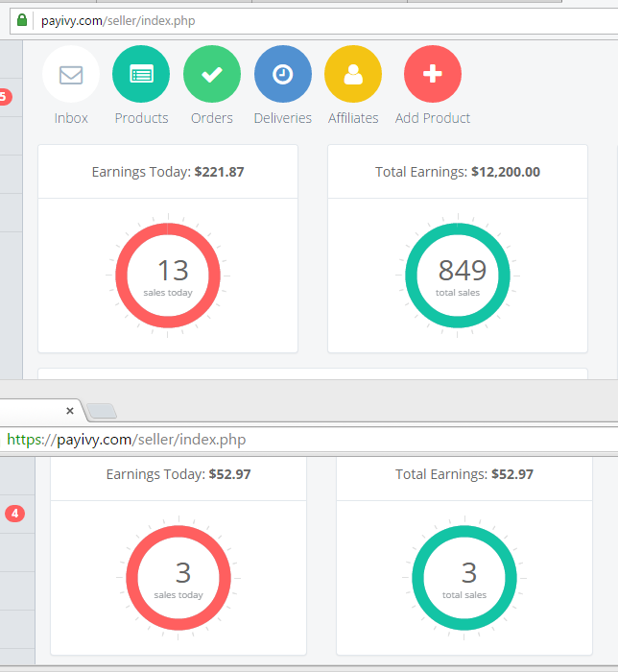This screenshot has height=672, width=618.
Task: Click Total Earnings: $52.97 header
Action: pyautogui.click(x=464, y=474)
